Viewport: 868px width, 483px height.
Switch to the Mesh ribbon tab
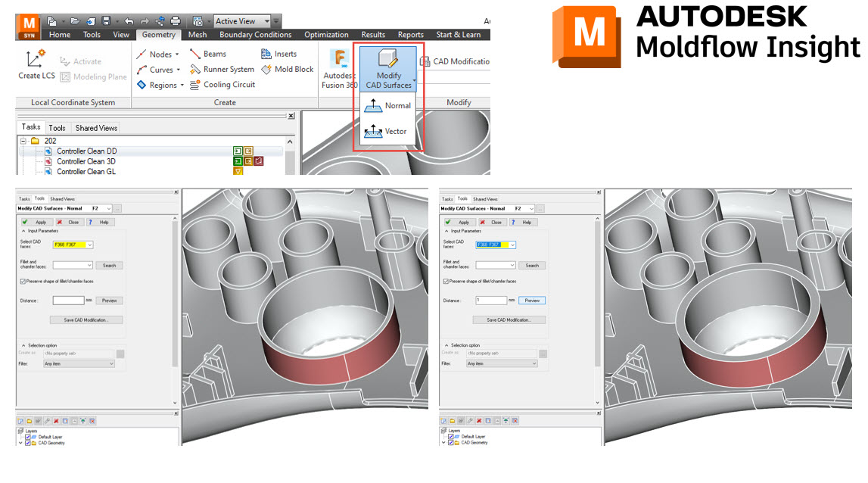(x=197, y=34)
